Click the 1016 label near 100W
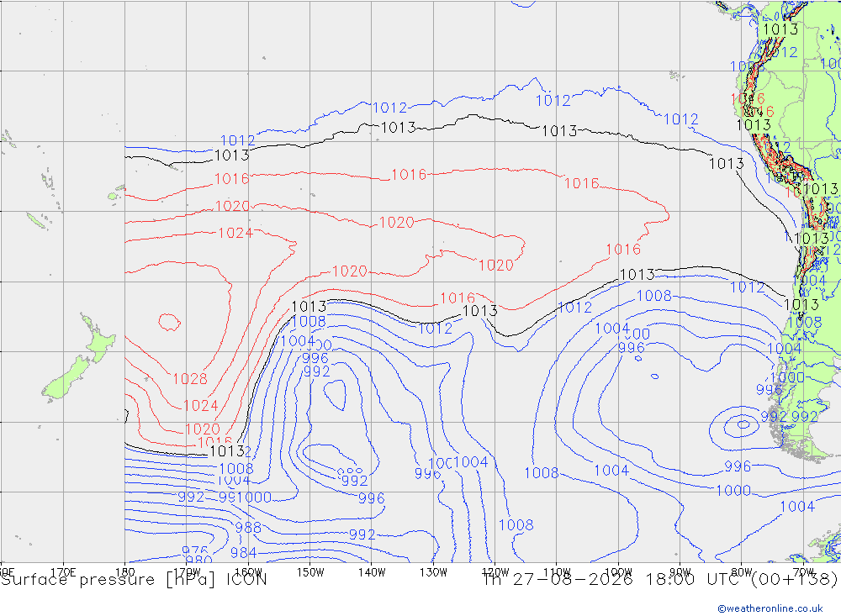This screenshot has height=616, width=841. [623, 250]
